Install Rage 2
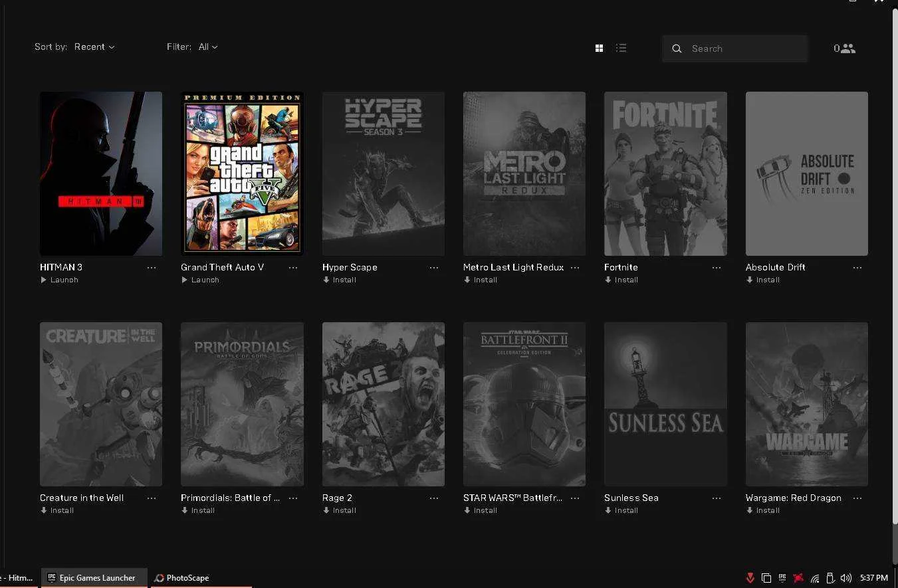Image resolution: width=898 pixels, height=588 pixels. [x=340, y=510]
